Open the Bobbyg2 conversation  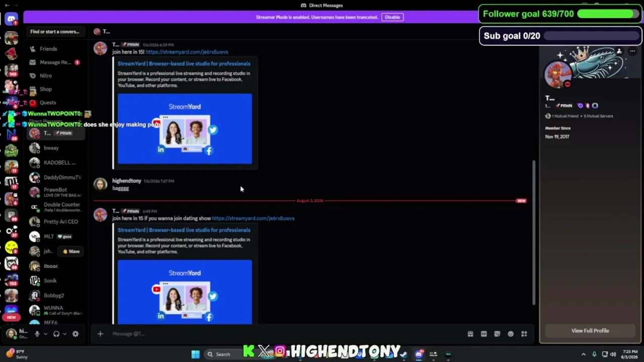coord(55,296)
